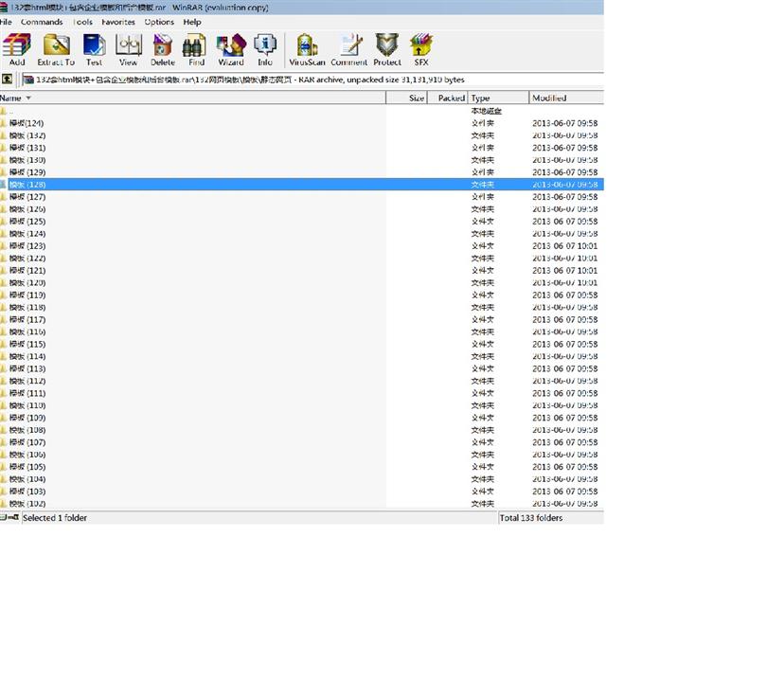Image resolution: width=784 pixels, height=680 pixels.
Task: Open the Find files tool
Action: point(195,49)
